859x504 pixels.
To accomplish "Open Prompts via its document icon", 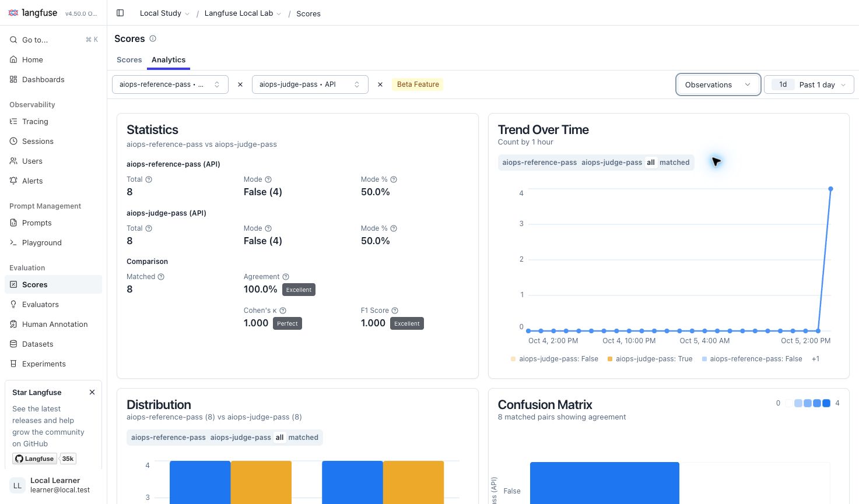I will 13,223.
